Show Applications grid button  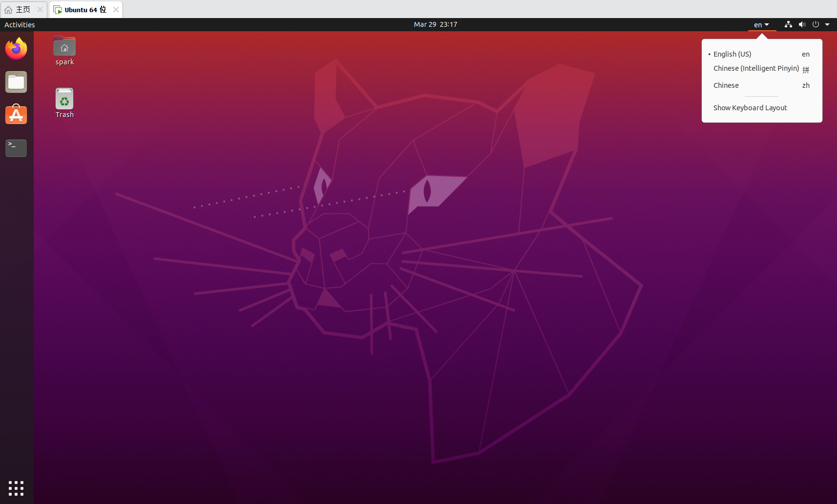click(x=16, y=488)
